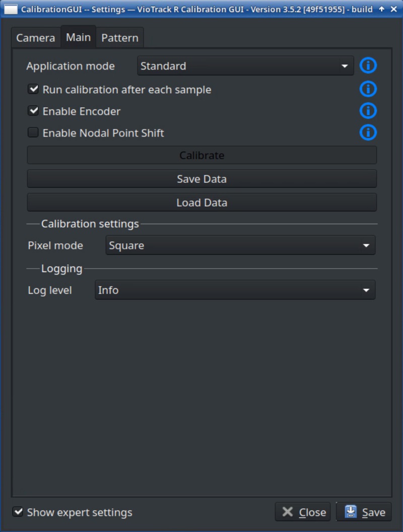403x532 pixels.
Task: Click the window icon in title bar
Action: [11, 9]
